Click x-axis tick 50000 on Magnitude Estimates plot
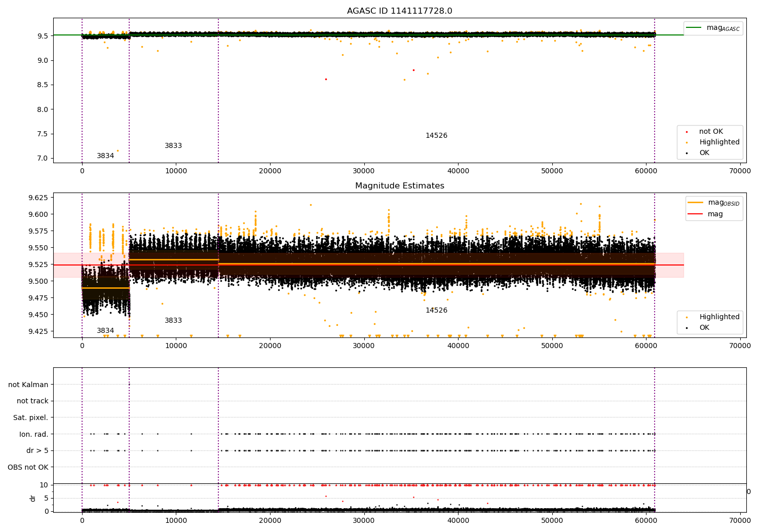 552,346
